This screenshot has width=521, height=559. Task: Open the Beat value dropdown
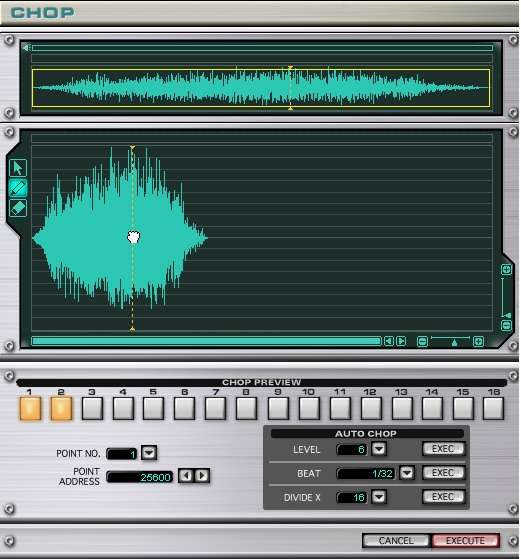click(x=407, y=473)
